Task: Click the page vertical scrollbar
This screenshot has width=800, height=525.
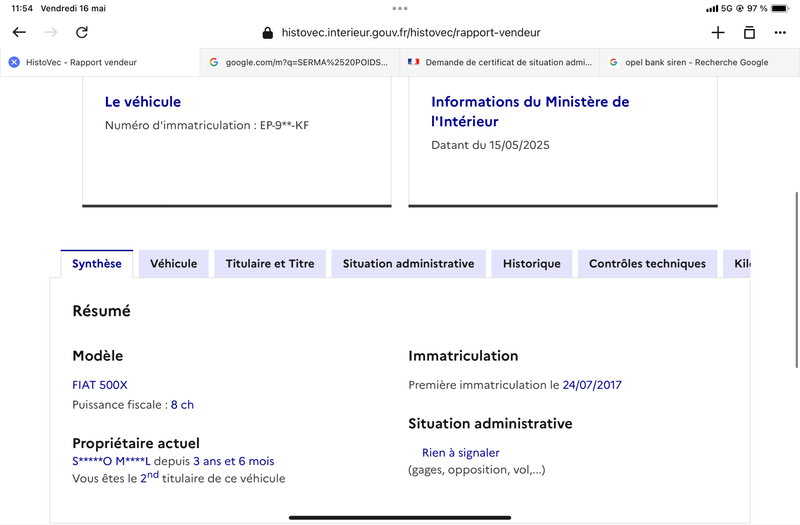Action: 796,280
